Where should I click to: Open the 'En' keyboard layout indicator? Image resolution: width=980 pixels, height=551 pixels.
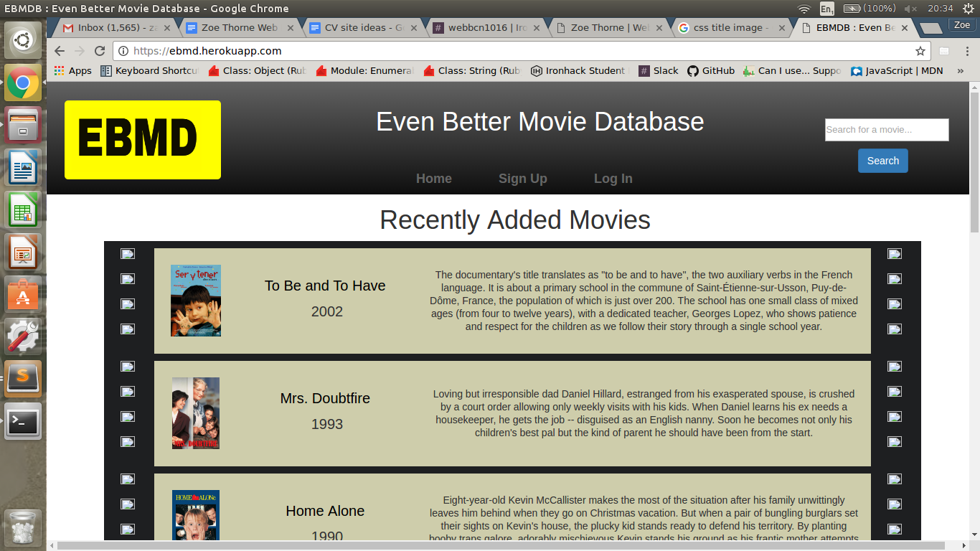pyautogui.click(x=827, y=9)
